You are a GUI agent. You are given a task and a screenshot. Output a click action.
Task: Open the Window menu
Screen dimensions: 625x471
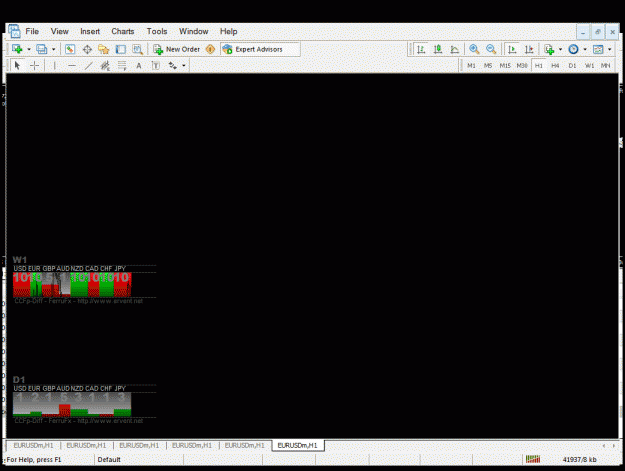click(x=194, y=31)
